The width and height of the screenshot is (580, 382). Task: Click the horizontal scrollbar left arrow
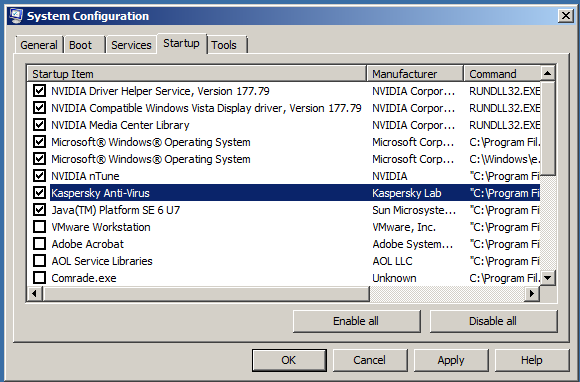35,294
